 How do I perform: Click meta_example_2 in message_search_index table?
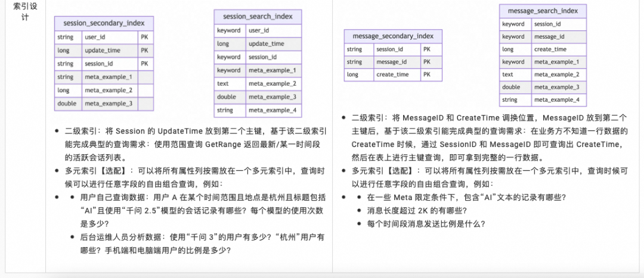point(556,74)
